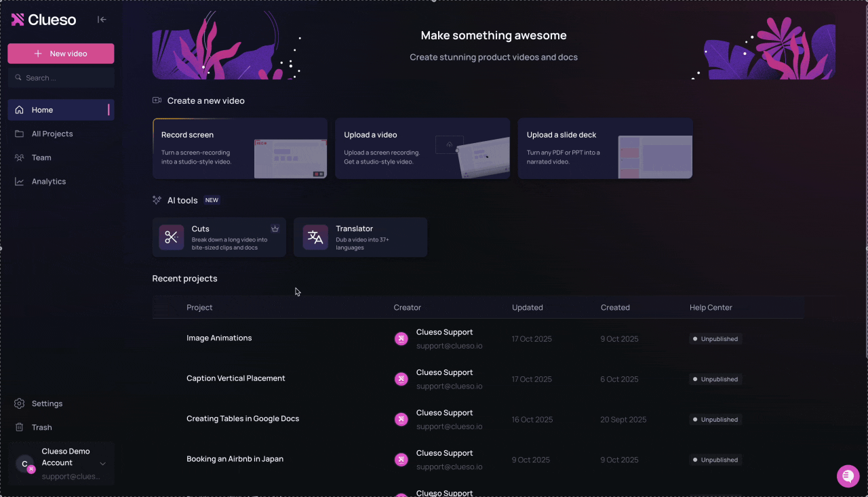Select the Upload a slide deck card
The height and width of the screenshot is (497, 868).
coord(605,148)
